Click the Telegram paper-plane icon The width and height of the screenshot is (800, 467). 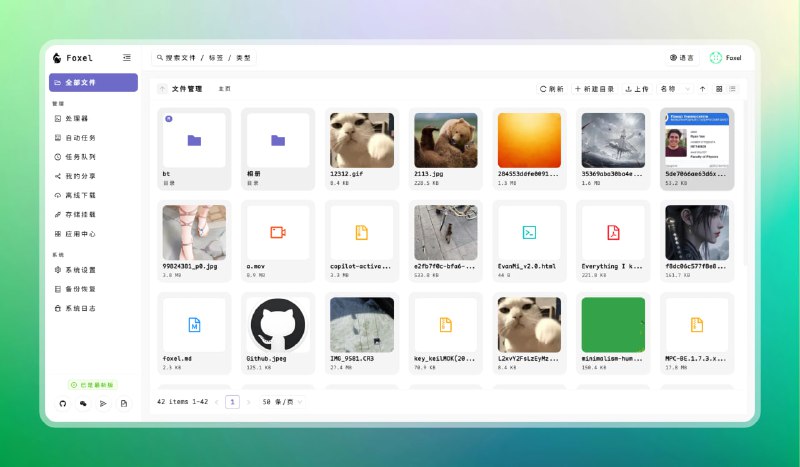tap(103, 403)
